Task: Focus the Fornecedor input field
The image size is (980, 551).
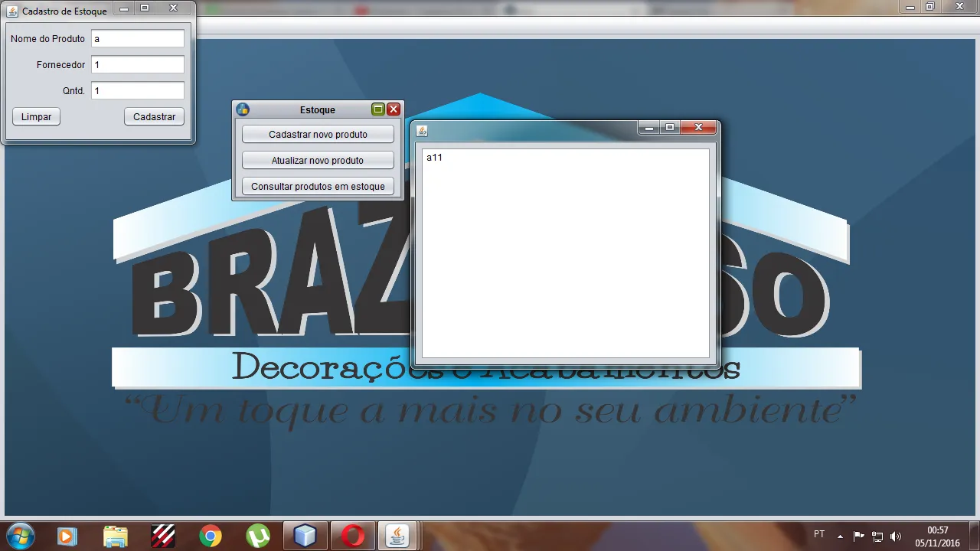Action: coord(138,65)
